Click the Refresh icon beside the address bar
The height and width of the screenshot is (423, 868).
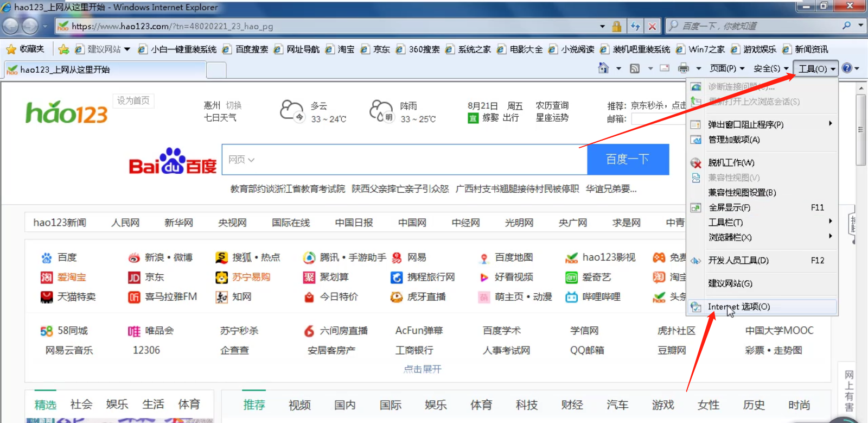tap(635, 26)
